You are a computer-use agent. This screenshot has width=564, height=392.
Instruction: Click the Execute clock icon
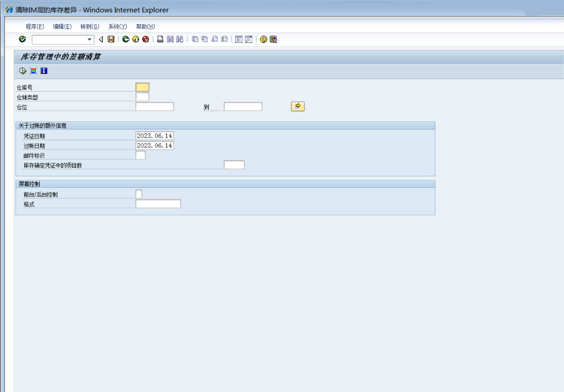[x=22, y=71]
